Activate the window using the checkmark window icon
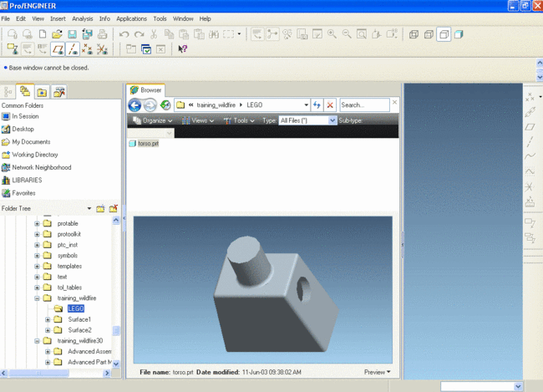The image size is (543, 392). tap(146, 49)
